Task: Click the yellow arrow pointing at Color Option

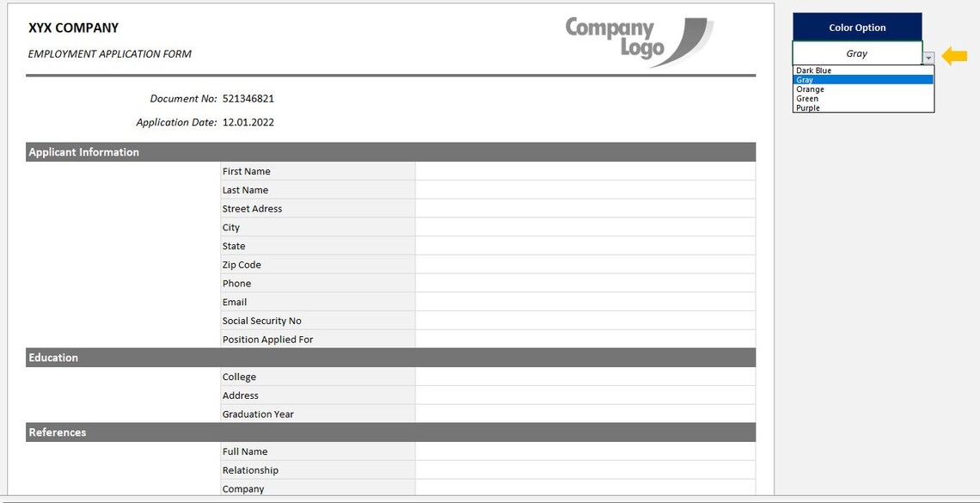Action: point(957,54)
